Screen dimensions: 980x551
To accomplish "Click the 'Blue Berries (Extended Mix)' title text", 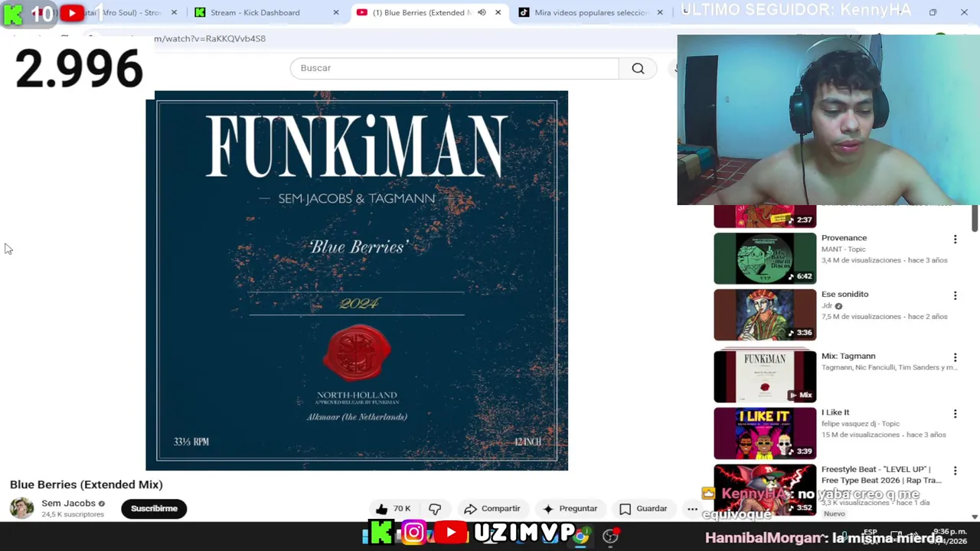I will coord(87,484).
